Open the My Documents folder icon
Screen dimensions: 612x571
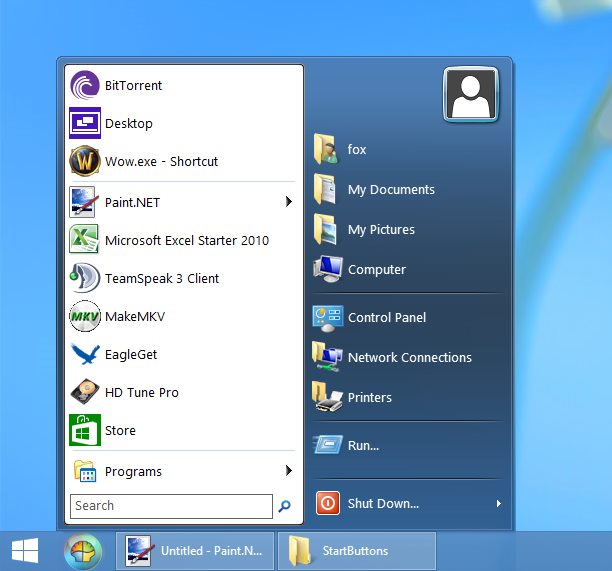325,189
